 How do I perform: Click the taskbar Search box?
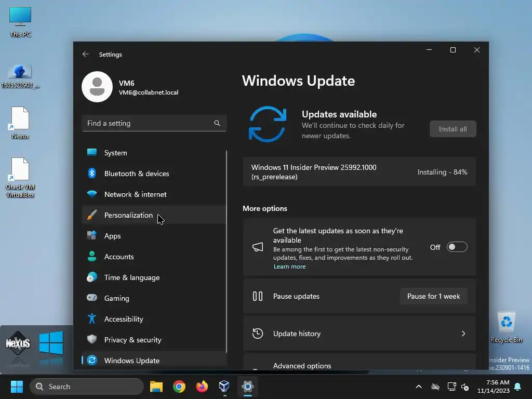tap(87, 387)
